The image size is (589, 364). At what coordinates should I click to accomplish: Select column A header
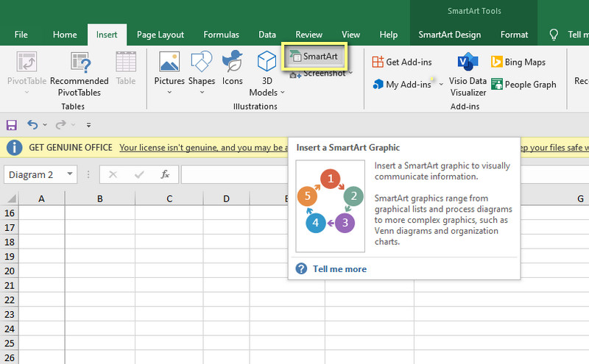[x=41, y=198]
